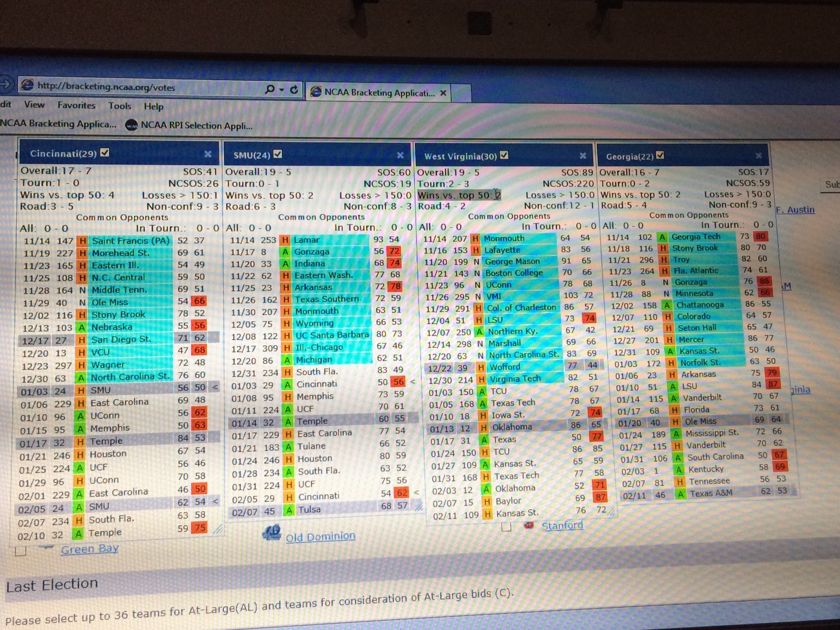
Task: Open the Old Dominion link
Action: (x=320, y=536)
